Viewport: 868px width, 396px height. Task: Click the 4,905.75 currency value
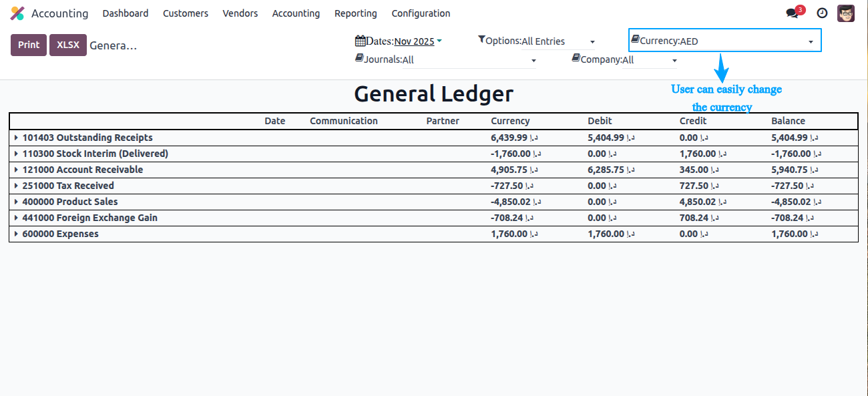point(514,170)
